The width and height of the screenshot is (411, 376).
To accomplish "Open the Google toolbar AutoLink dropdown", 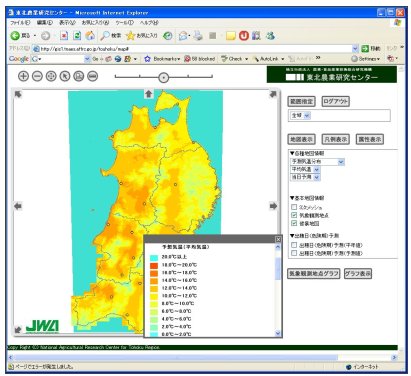I will [x=269, y=59].
